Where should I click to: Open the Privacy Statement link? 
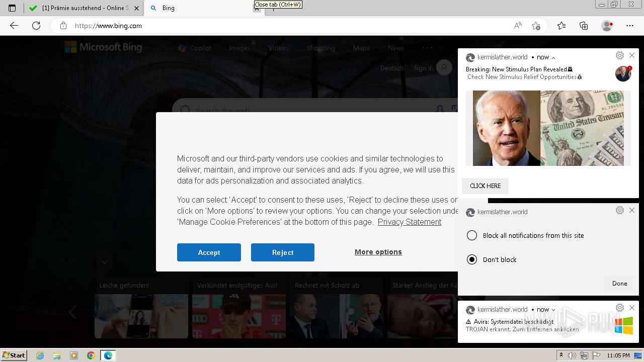pos(410,222)
